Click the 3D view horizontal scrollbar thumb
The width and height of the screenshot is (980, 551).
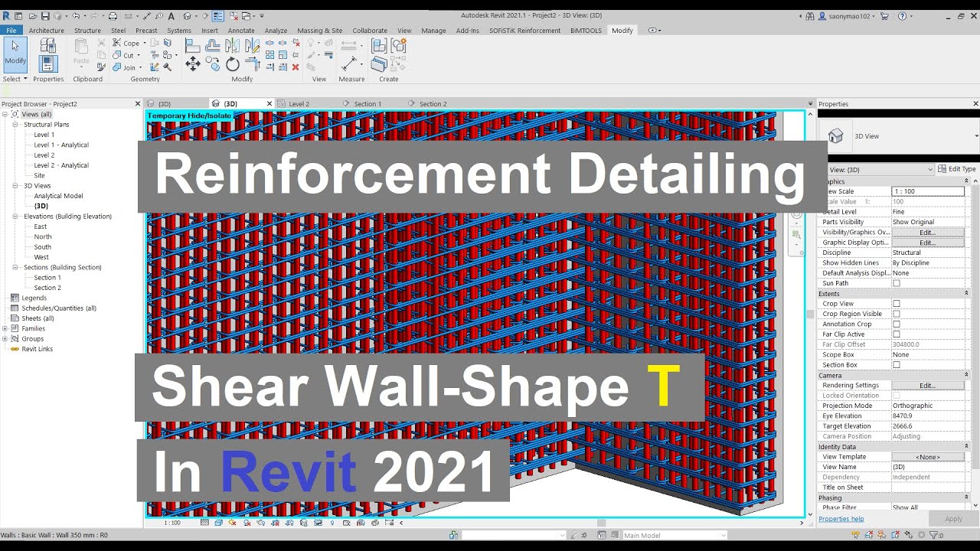point(601,523)
